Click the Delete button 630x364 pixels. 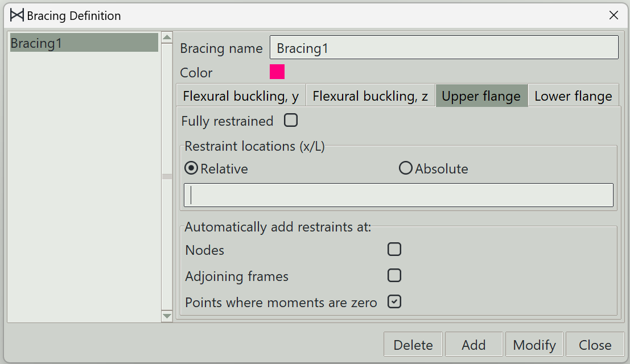[413, 344]
